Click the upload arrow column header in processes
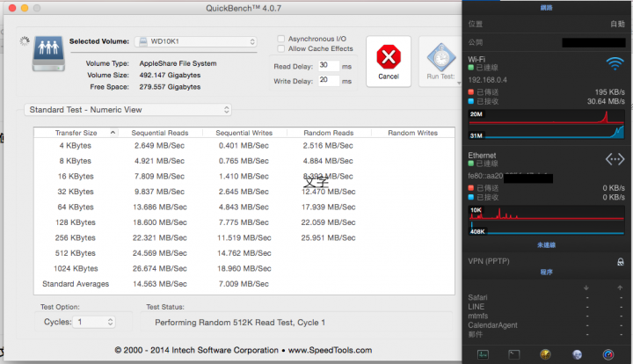Image resolution: width=633 pixels, height=364 pixels. pos(620,288)
